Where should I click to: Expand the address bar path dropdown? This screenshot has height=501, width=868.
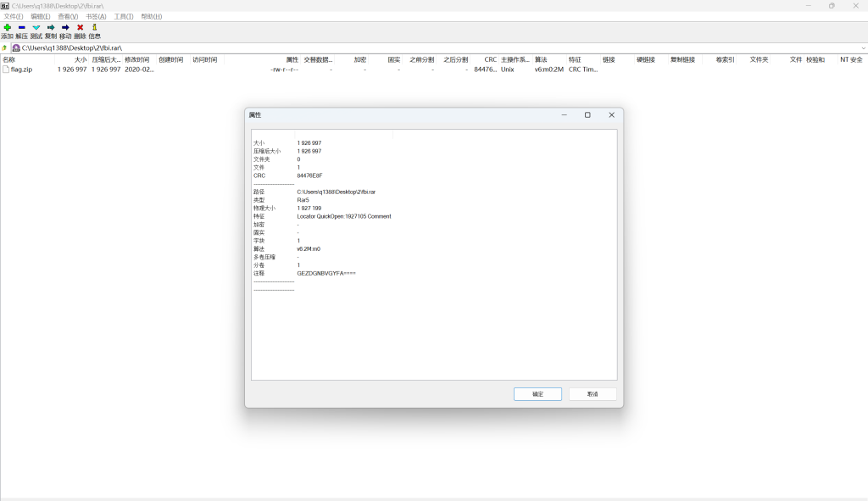[x=862, y=48]
